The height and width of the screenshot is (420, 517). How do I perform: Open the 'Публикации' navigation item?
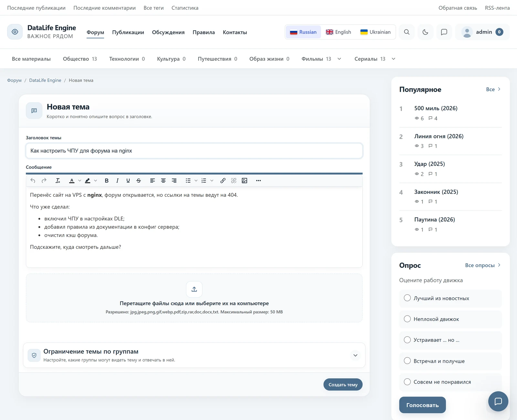(128, 32)
